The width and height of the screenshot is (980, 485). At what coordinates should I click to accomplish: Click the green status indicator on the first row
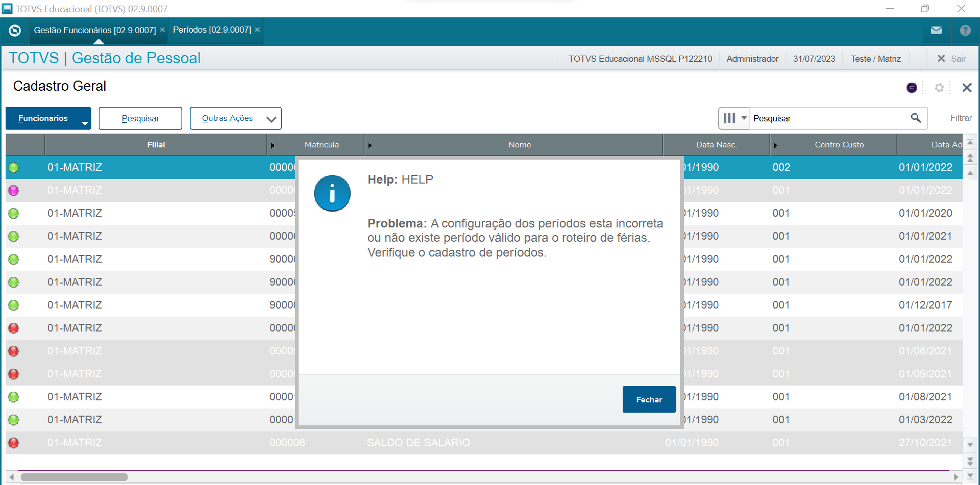click(x=14, y=167)
